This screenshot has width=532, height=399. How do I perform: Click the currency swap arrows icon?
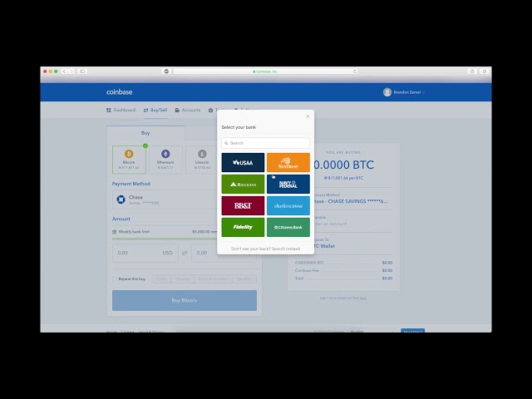185,253
